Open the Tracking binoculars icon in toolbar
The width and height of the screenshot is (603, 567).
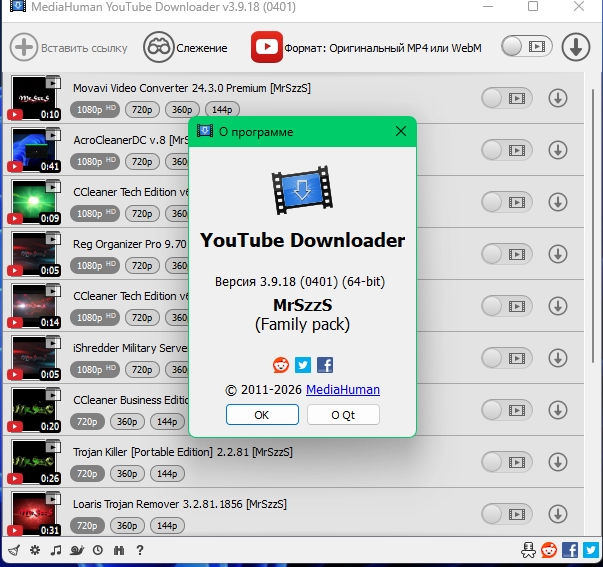[x=158, y=47]
